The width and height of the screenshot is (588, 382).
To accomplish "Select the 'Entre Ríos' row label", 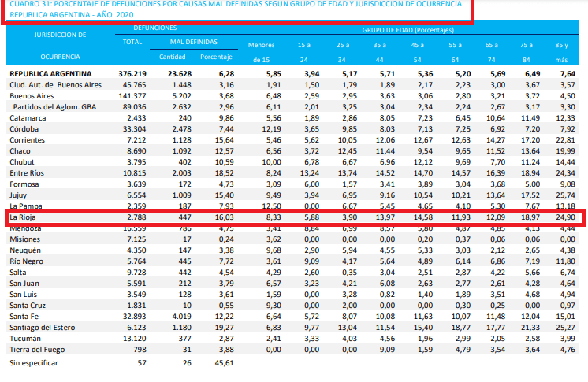I will [x=27, y=173].
